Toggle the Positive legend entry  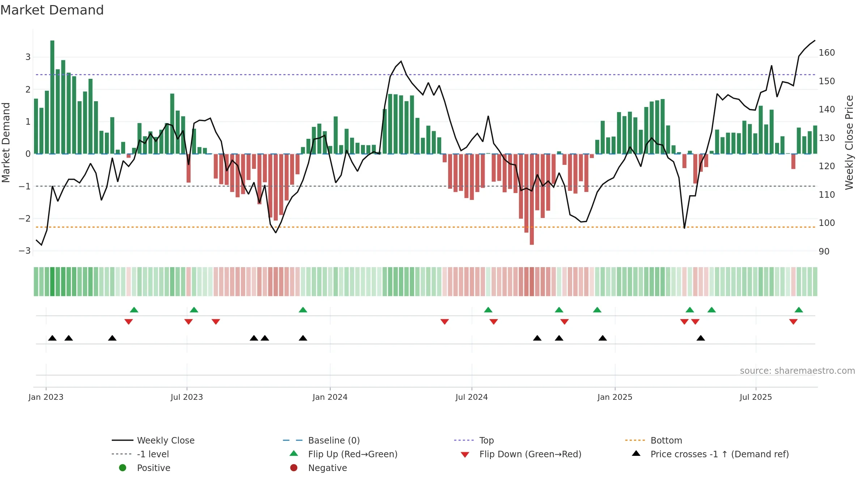pyautogui.click(x=145, y=468)
